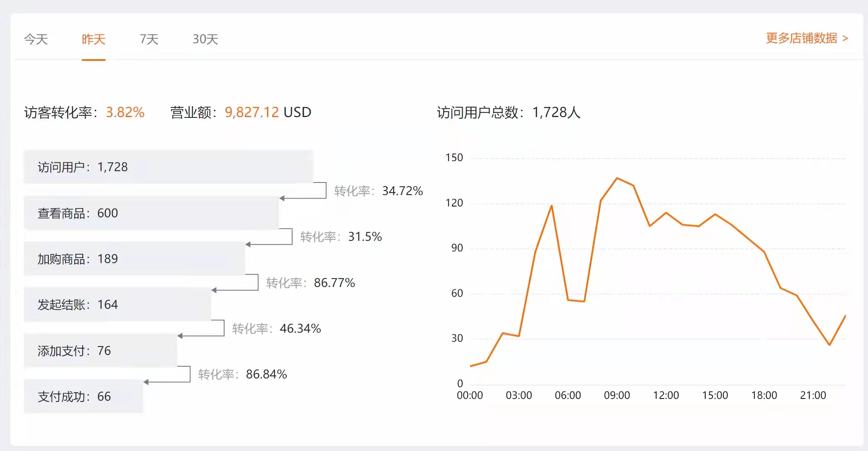Viewport: 868px width, 451px height.
Task: Click the 查看商品 600 funnel bar
Action: pos(151,213)
